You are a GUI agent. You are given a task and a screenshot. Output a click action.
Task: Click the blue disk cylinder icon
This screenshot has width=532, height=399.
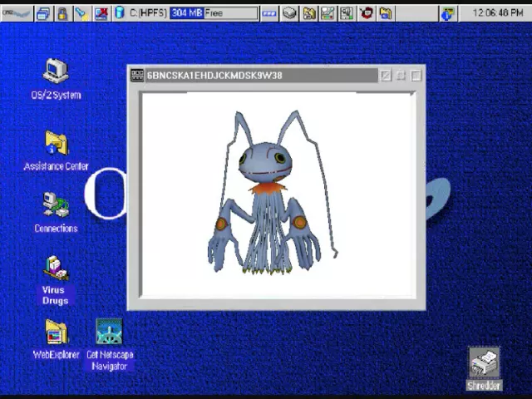(119, 13)
